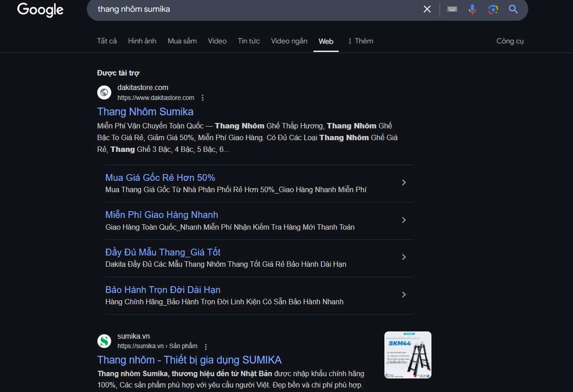Viewport: 573px width, 392px height.
Task: Click the SKM44 ladder thumbnail image
Action: pos(408,355)
